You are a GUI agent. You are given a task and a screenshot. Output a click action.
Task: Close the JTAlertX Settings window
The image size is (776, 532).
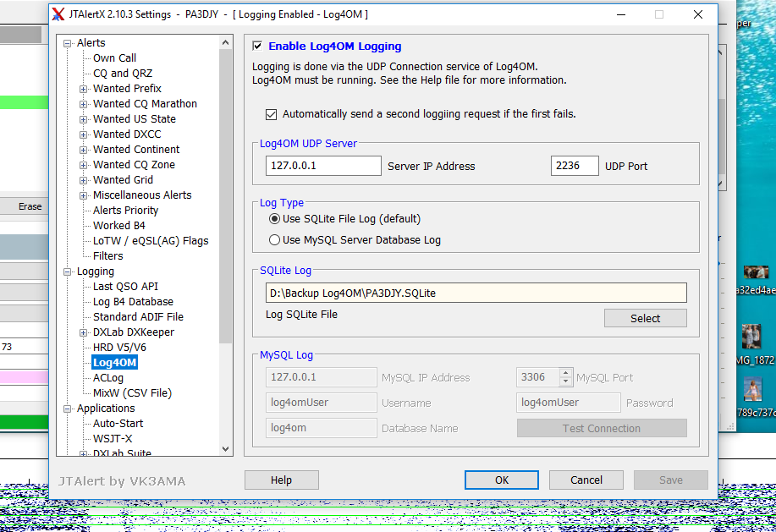pyautogui.click(x=698, y=14)
